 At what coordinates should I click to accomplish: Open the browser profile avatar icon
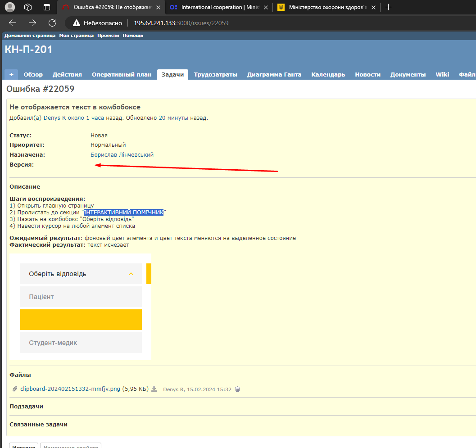10,7
